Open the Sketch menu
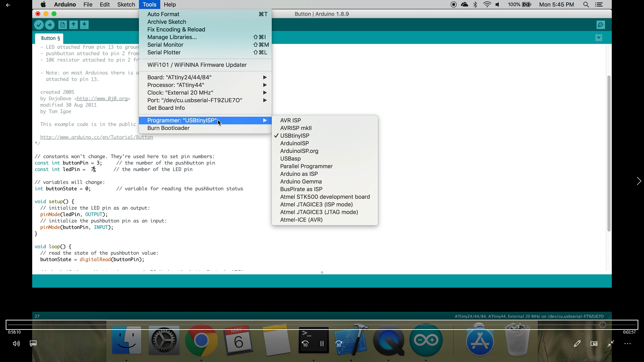 [x=126, y=5]
